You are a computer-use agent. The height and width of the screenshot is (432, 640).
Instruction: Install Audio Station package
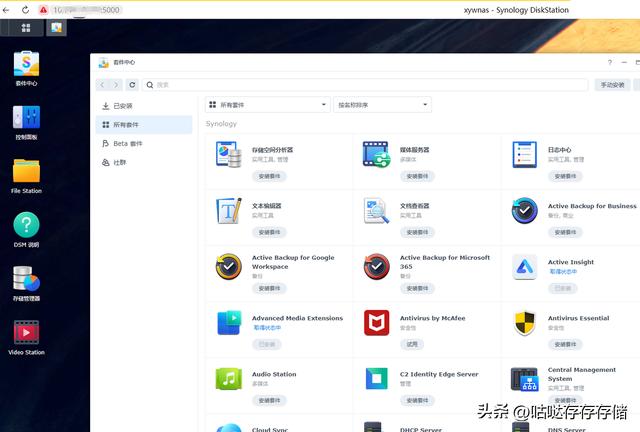coord(269,400)
